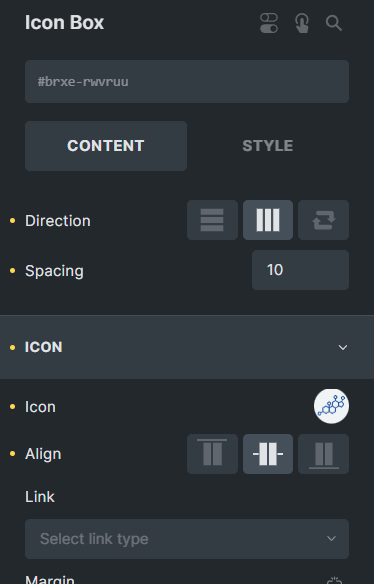
Task: Edit the Spacing value field
Action: coord(300,270)
